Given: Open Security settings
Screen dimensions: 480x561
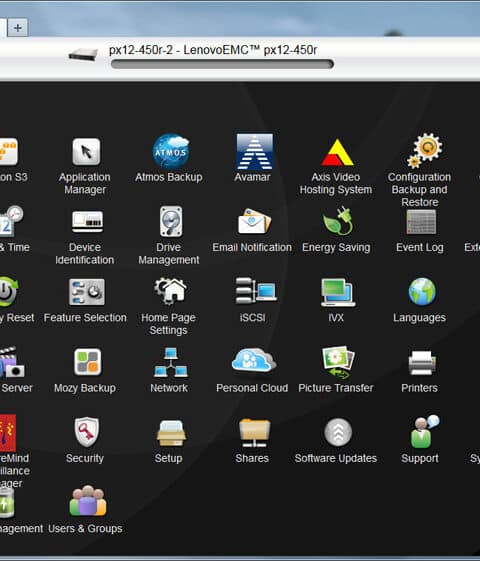Looking at the screenshot, I should (x=87, y=432).
